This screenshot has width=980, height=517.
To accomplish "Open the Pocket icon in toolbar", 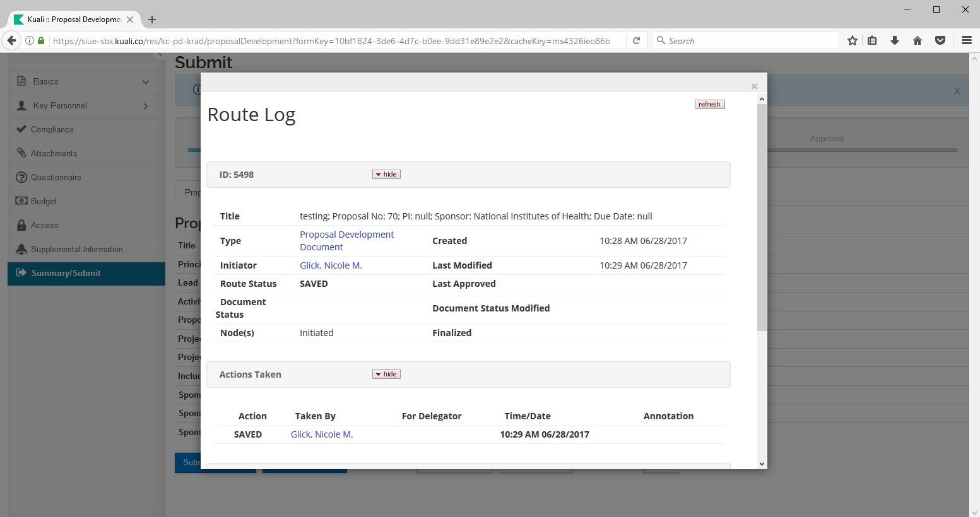I will click(x=940, y=41).
